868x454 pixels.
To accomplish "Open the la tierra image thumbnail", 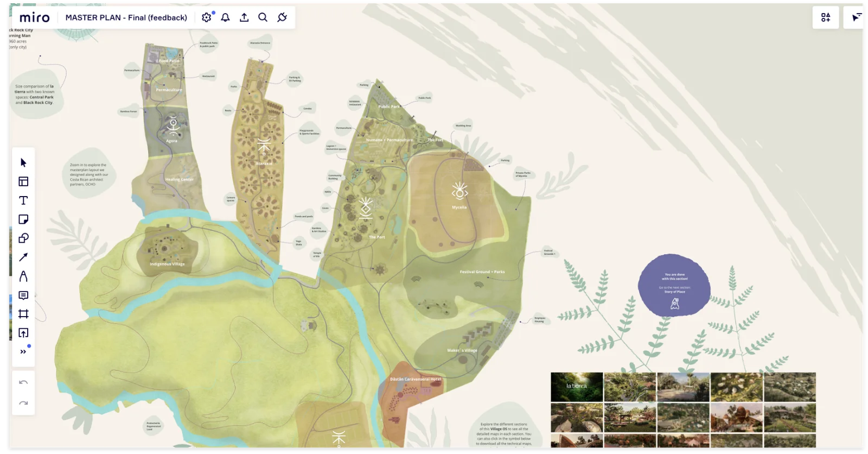I will pos(577,387).
